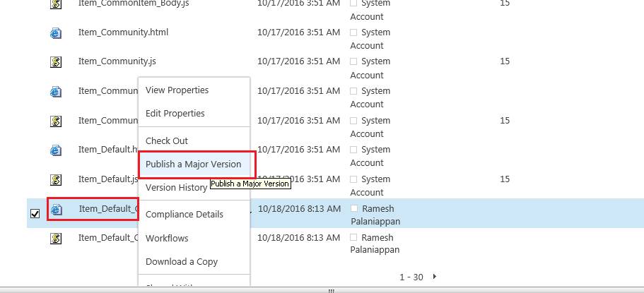Click the value 15 in Item_Default.js row

click(505, 179)
